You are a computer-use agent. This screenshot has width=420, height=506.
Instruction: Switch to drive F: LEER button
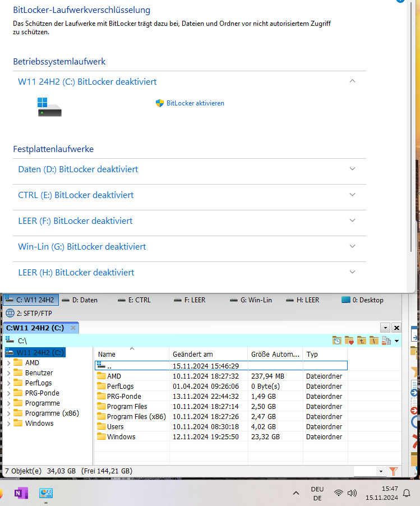(190, 300)
